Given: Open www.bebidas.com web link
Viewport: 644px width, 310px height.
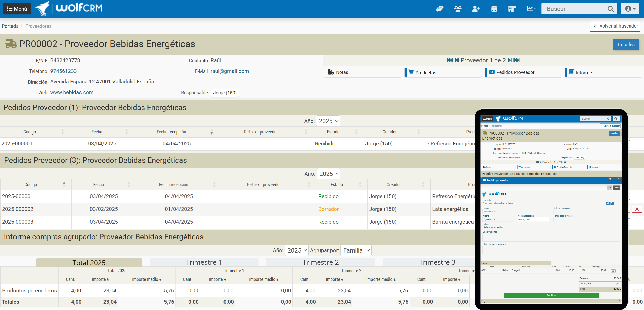Looking at the screenshot, I should tap(72, 92).
